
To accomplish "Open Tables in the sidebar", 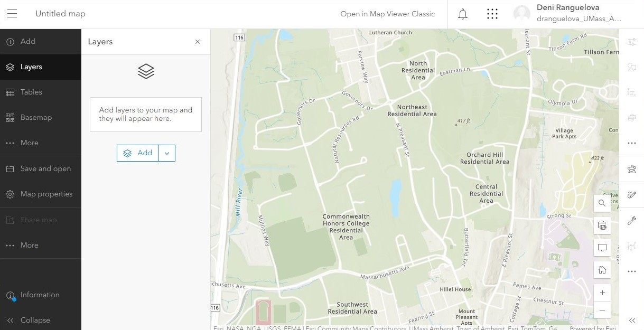I will coord(41,92).
